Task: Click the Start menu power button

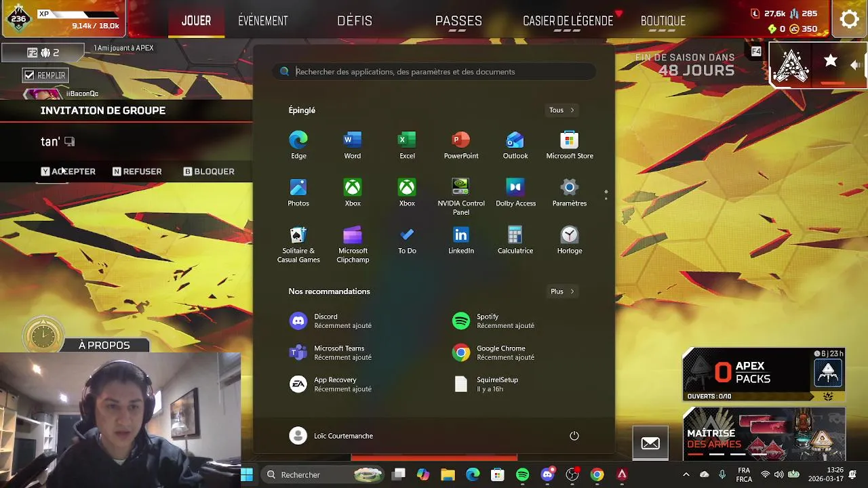Action: coord(574,436)
